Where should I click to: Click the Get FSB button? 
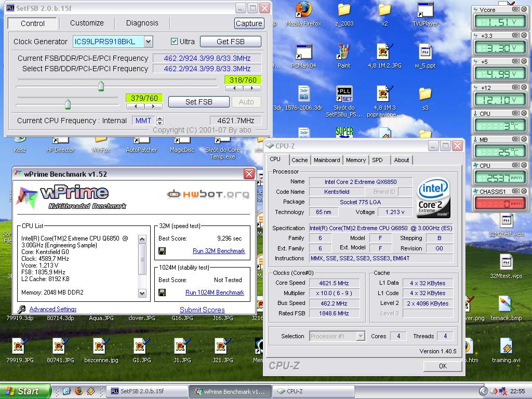coord(231,42)
